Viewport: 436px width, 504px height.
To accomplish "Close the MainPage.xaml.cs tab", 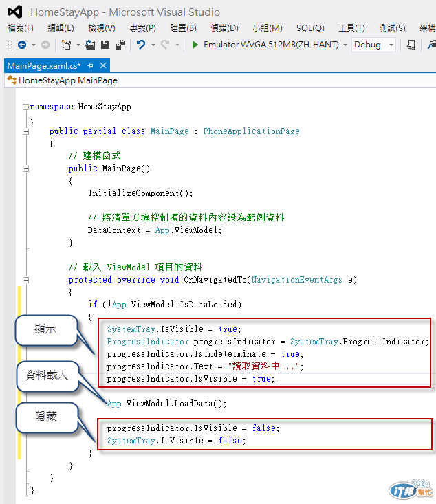I will 103,65.
